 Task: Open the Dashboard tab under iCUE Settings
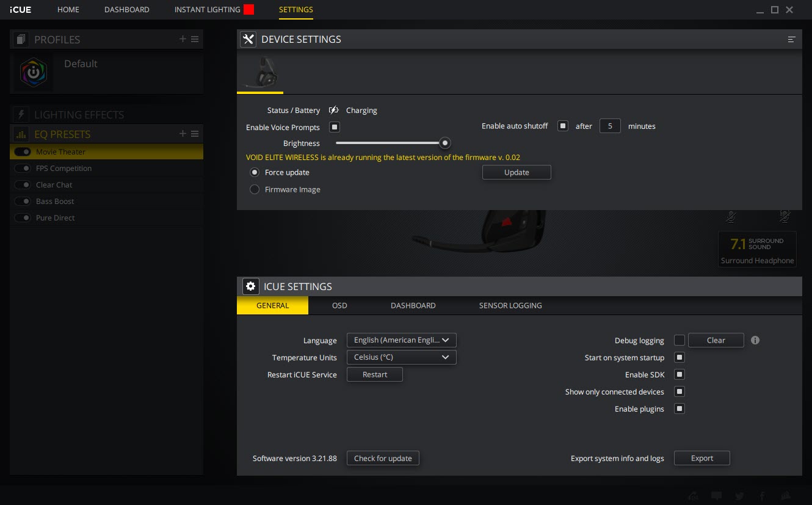[x=413, y=305]
